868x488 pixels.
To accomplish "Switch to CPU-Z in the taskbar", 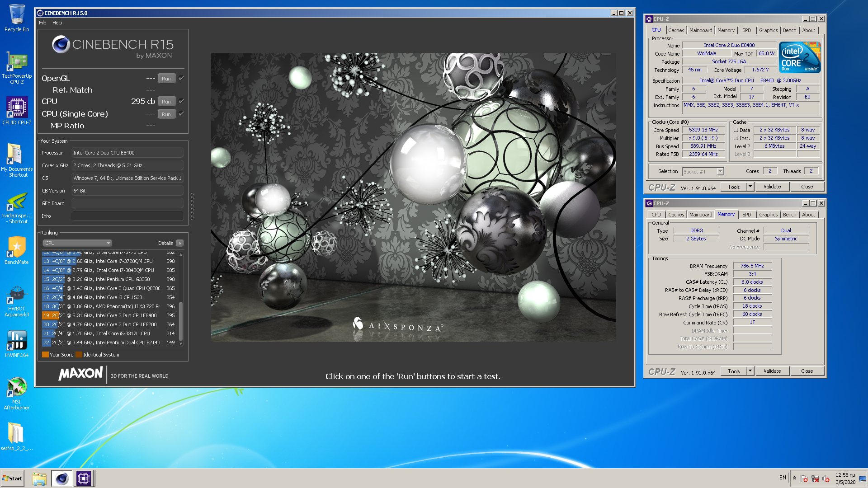I will (84, 479).
